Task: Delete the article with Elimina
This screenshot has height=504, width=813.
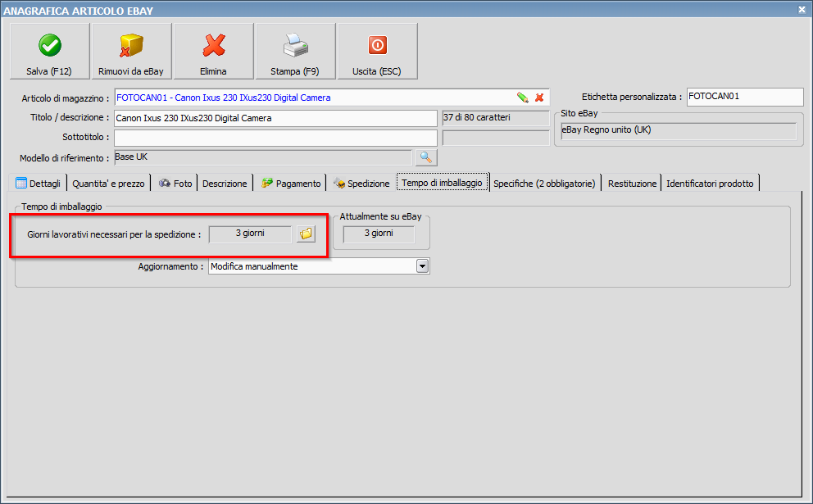Action: click(213, 52)
